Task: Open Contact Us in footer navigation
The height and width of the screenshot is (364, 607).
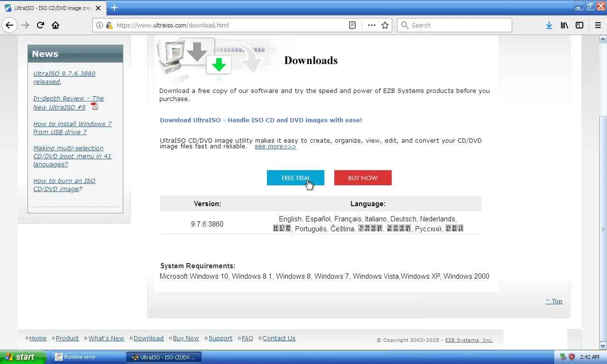Action: pyautogui.click(x=279, y=338)
